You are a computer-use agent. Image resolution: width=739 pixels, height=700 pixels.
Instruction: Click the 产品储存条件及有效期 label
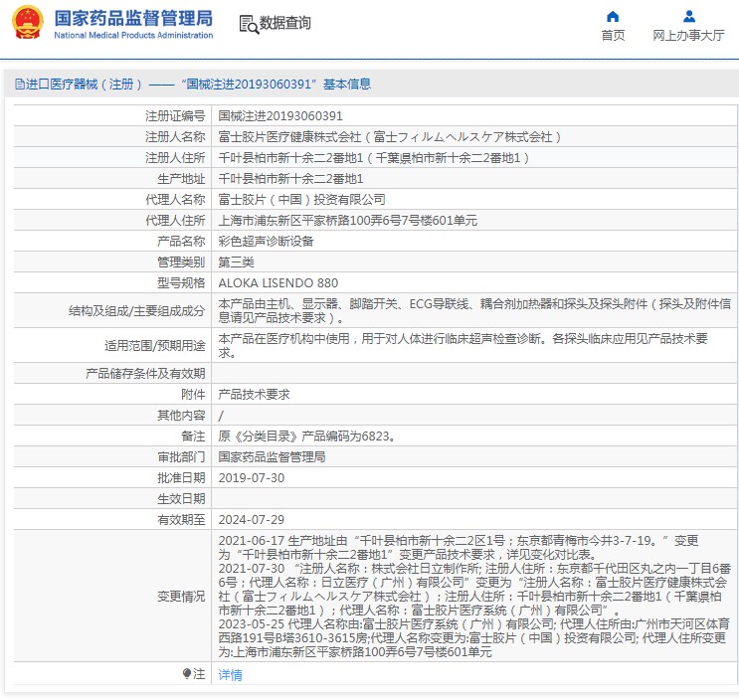145,374
